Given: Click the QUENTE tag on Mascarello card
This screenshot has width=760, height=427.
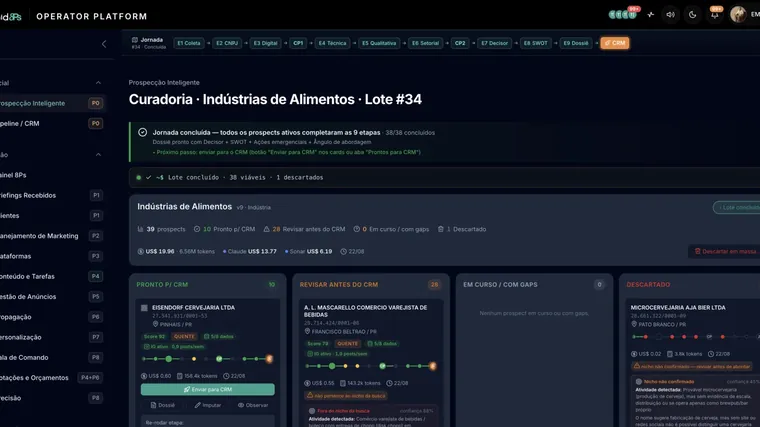Looking at the screenshot, I should (348, 344).
